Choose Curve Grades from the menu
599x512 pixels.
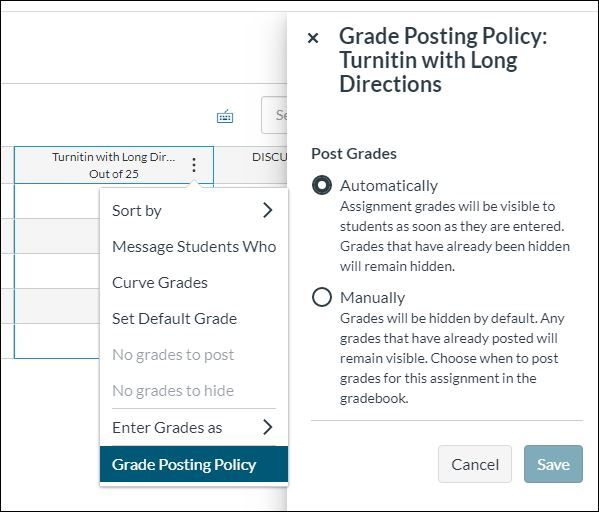pyautogui.click(x=194, y=283)
